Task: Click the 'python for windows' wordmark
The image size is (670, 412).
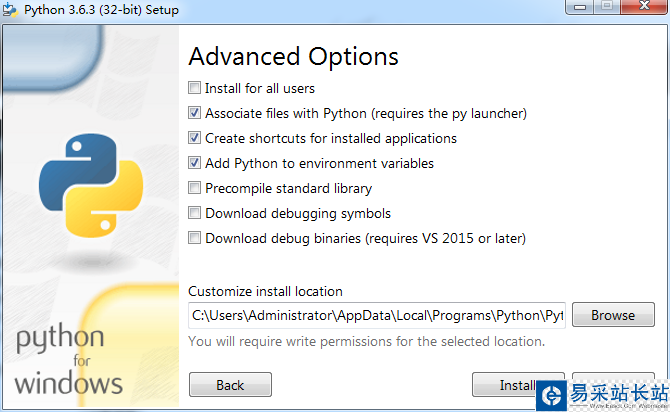Action: pos(68,358)
